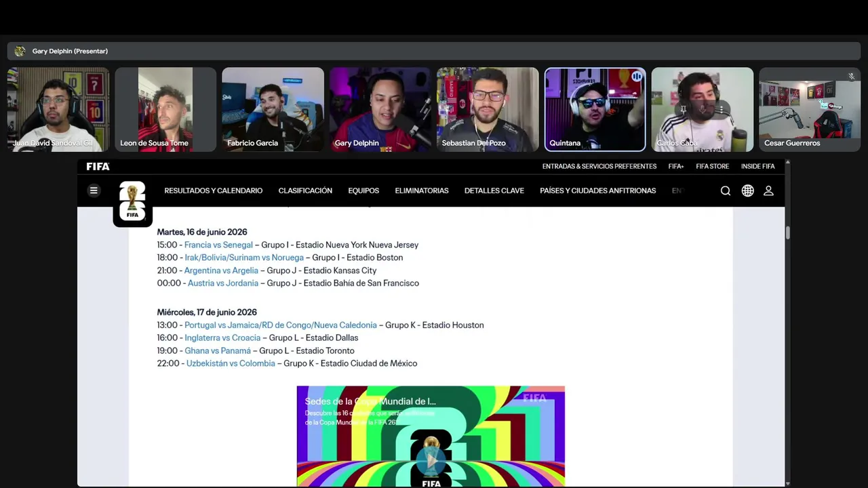This screenshot has width=868, height=488.
Task: Open Entradas & Servicios Preferentes link
Action: (599, 166)
